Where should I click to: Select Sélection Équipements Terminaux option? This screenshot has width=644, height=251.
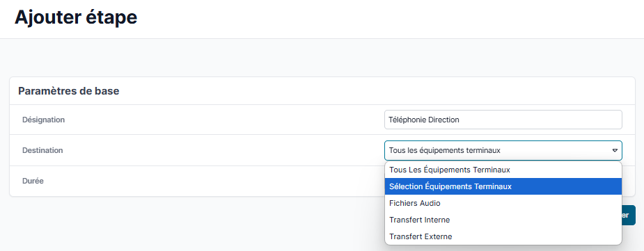click(503, 186)
